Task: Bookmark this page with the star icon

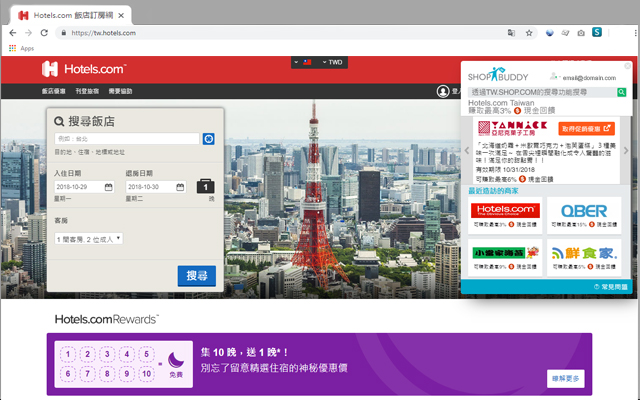Action: (529, 33)
